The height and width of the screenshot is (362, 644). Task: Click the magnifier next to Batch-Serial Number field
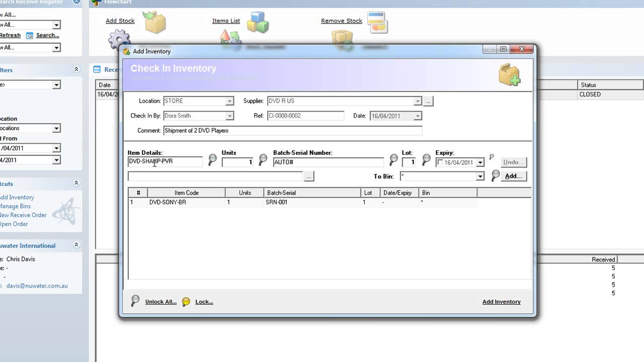pyautogui.click(x=393, y=160)
